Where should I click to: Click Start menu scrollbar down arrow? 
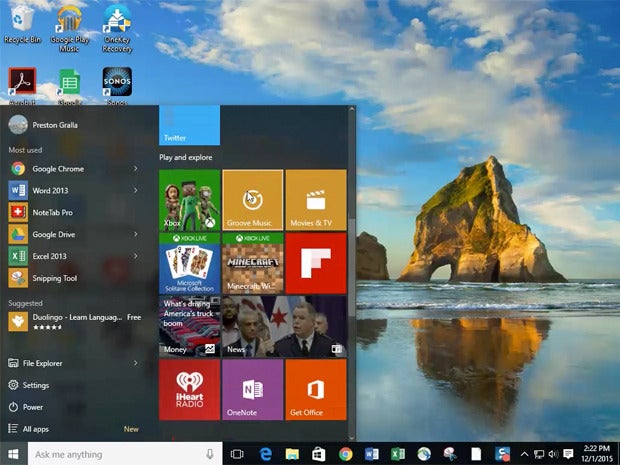coord(352,438)
